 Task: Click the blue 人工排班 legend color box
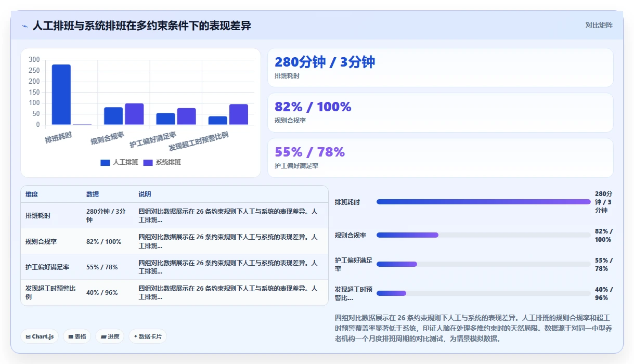(x=106, y=163)
